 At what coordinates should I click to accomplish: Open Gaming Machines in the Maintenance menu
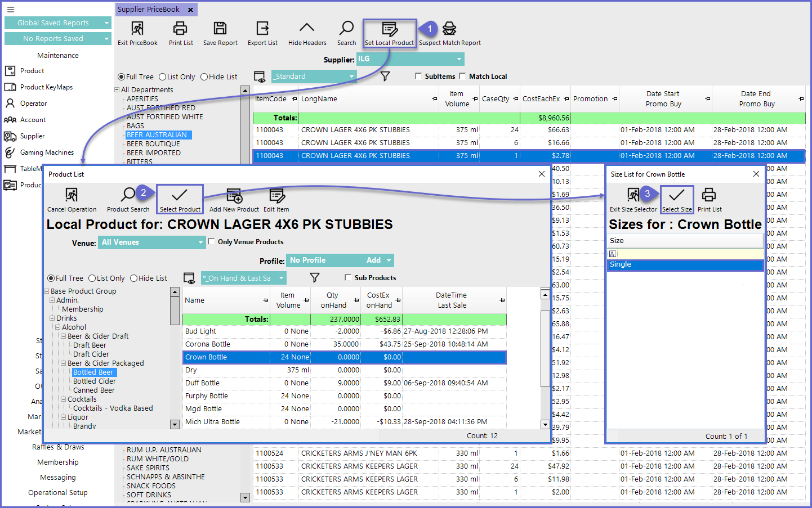point(47,152)
